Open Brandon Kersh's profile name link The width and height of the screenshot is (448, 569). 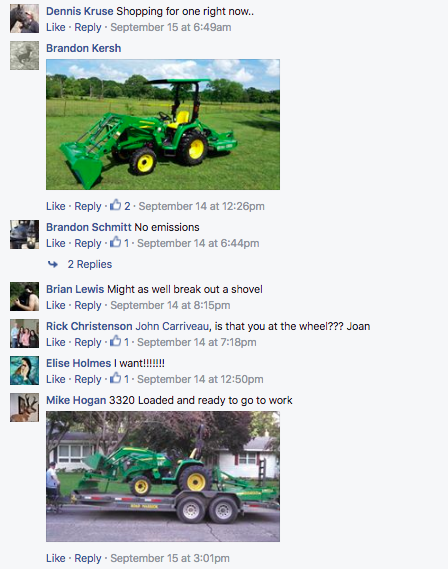(83, 48)
